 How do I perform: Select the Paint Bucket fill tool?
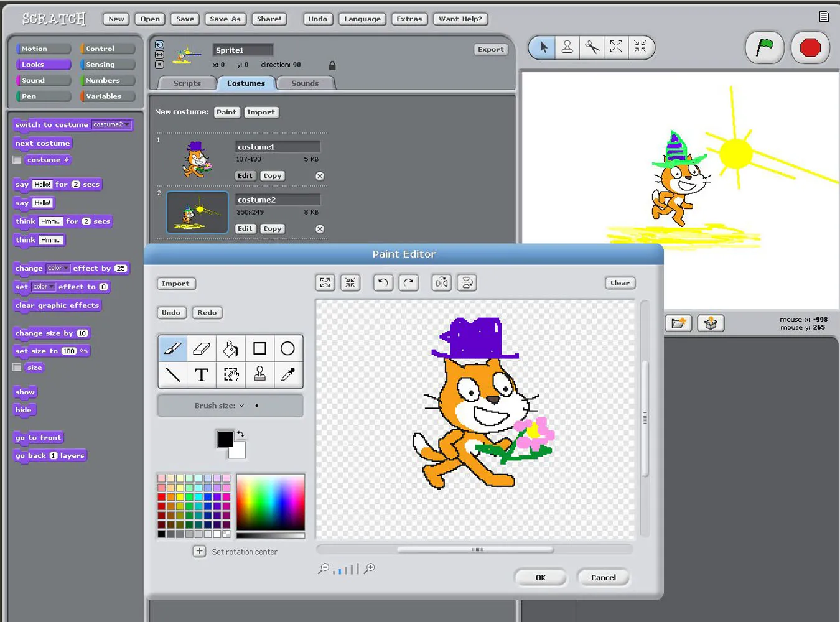point(230,348)
